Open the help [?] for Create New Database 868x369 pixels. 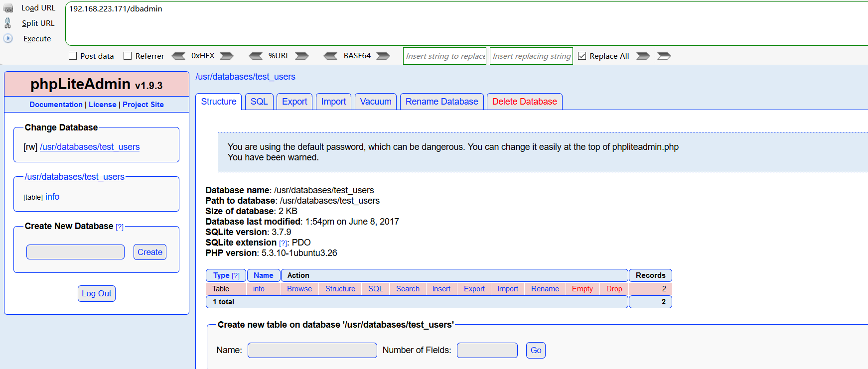click(x=120, y=227)
